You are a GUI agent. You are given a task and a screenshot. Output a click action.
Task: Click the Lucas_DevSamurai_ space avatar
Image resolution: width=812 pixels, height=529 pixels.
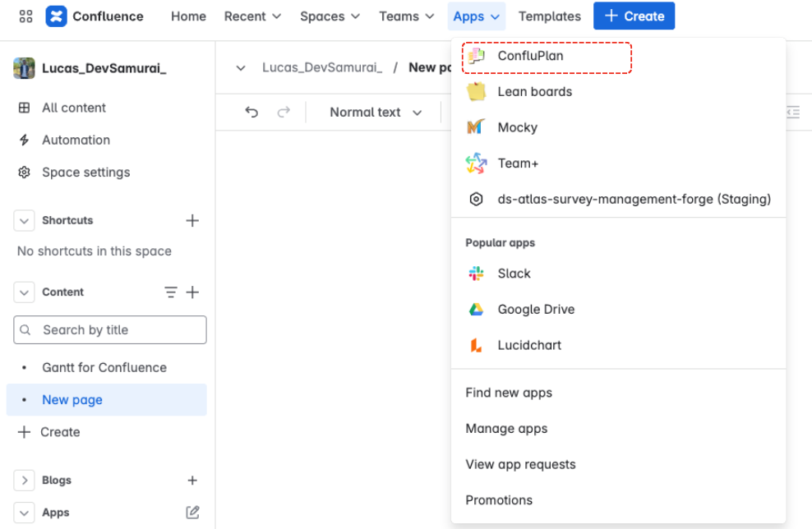24,68
